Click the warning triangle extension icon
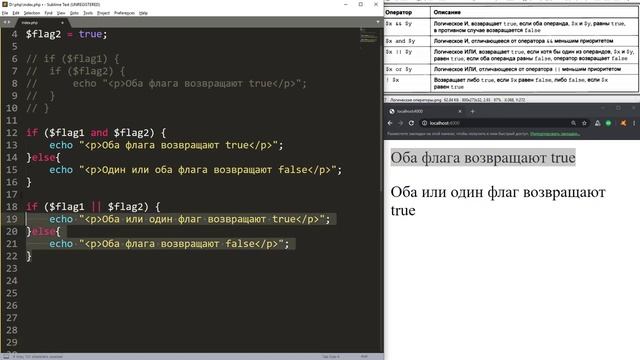This screenshot has width=640, height=360. tap(598, 123)
